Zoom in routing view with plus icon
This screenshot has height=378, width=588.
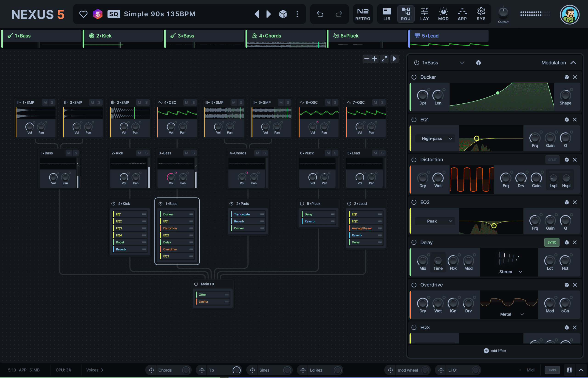[x=374, y=59]
